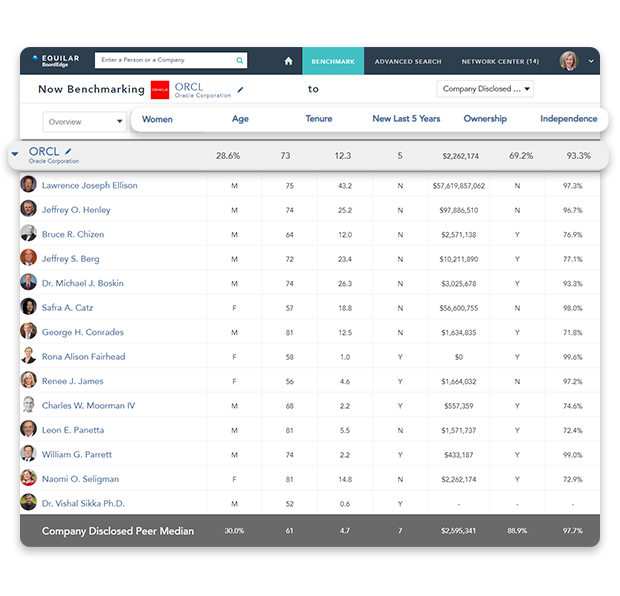Click Dr. Vishal Sikka's photo
Image resolution: width=620 pixels, height=596 pixels.
pyautogui.click(x=28, y=502)
